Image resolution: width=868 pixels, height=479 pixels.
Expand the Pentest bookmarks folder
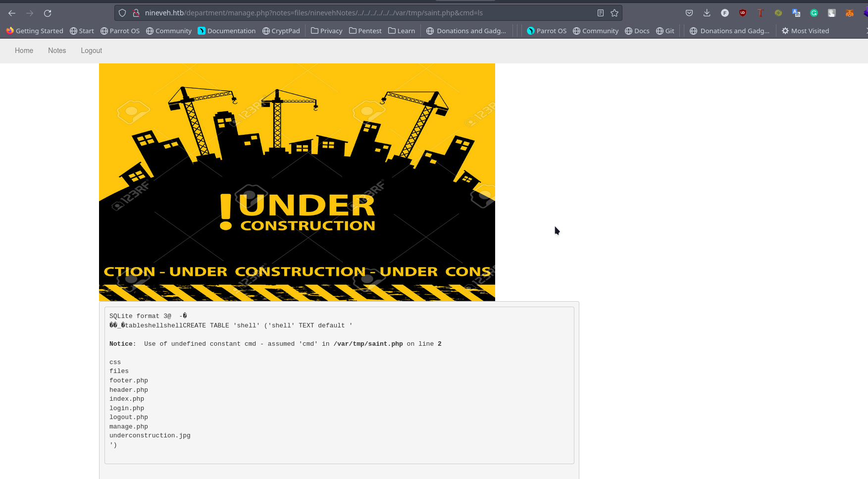pos(365,31)
